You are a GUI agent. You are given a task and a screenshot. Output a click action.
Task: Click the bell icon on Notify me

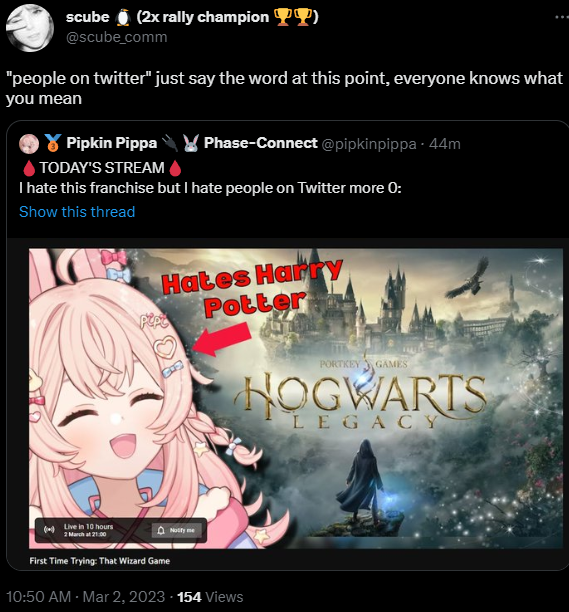[x=161, y=530]
